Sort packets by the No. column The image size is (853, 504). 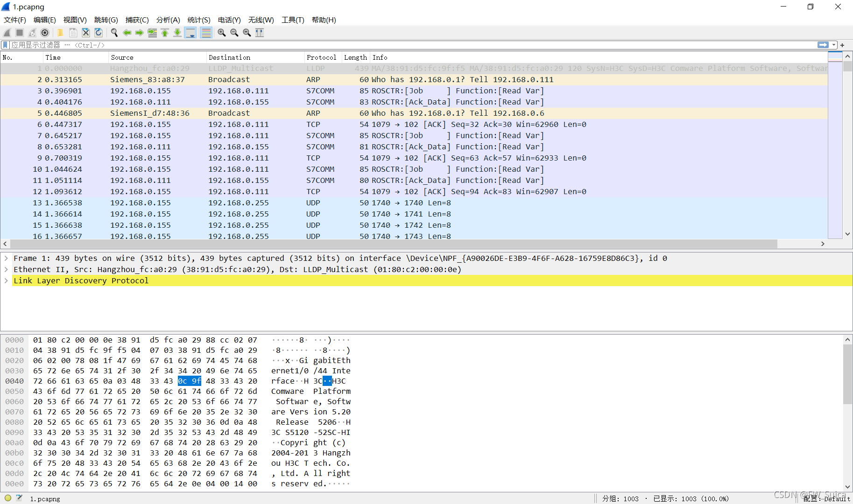(x=21, y=57)
